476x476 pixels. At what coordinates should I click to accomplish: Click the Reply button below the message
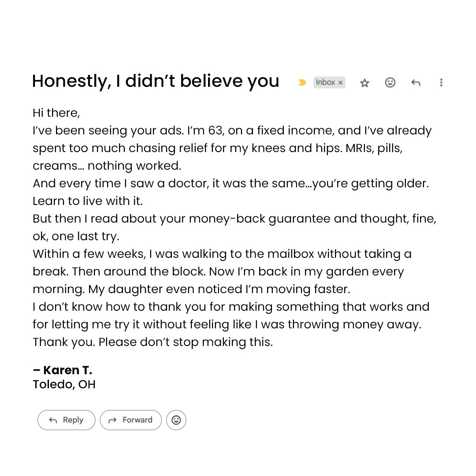tap(67, 420)
